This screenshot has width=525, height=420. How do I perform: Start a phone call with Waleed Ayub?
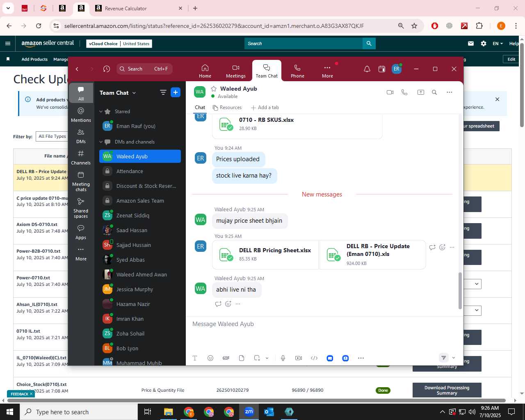pos(404,92)
